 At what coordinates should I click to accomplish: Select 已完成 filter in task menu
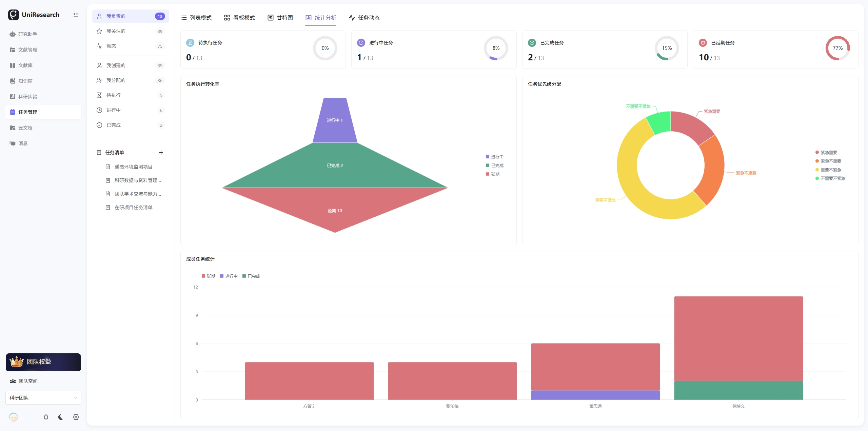tap(131, 125)
